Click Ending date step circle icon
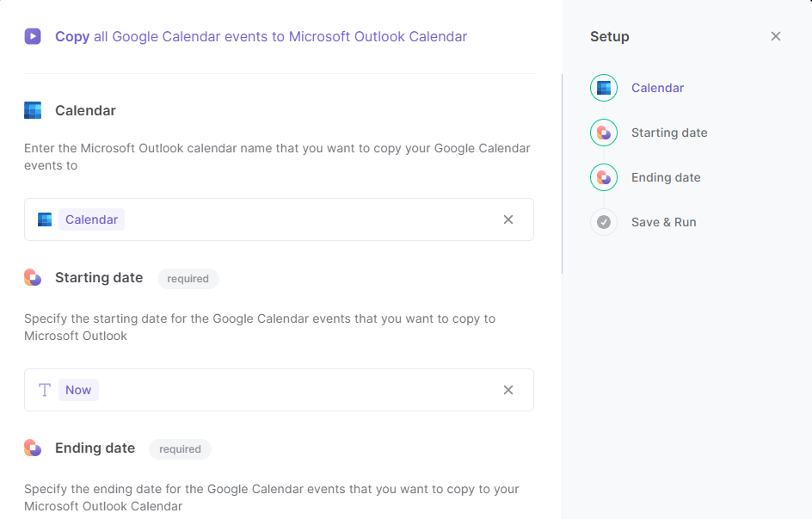The height and width of the screenshot is (519, 812). (604, 177)
